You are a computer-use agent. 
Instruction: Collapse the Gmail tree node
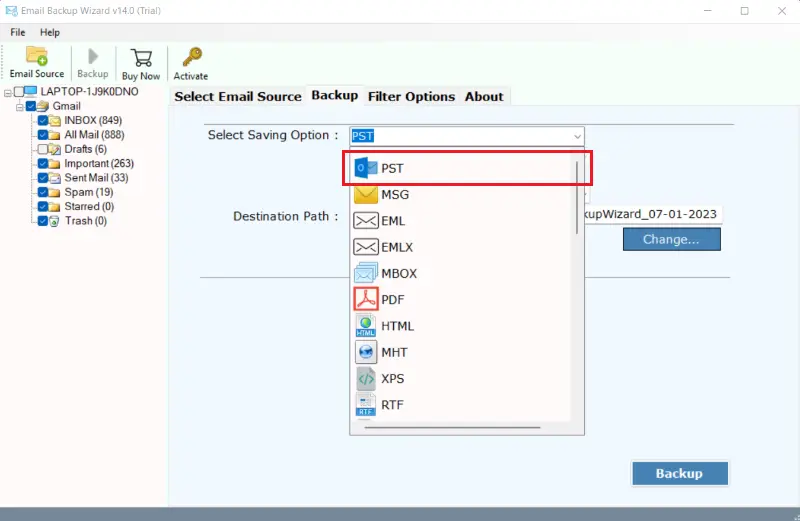click(x=19, y=107)
